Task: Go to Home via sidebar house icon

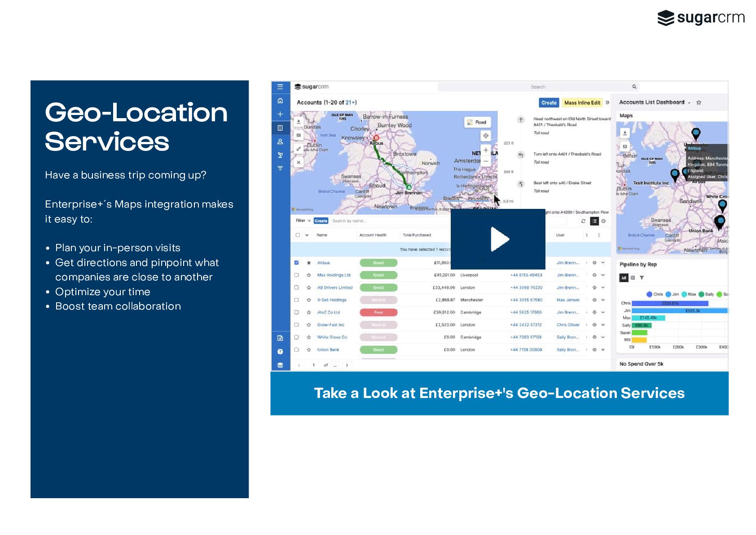Action: [x=280, y=101]
